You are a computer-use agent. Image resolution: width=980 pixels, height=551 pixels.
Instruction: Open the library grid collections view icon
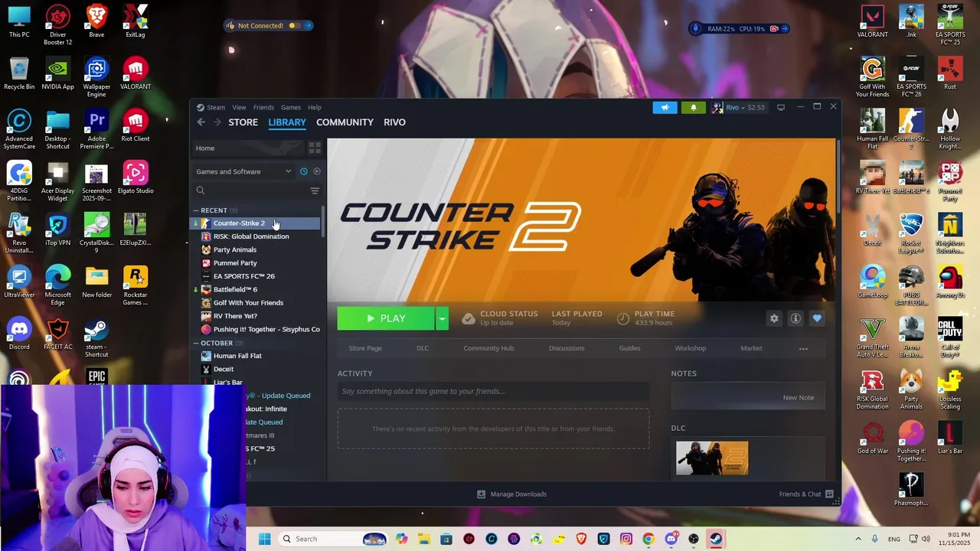(x=315, y=148)
